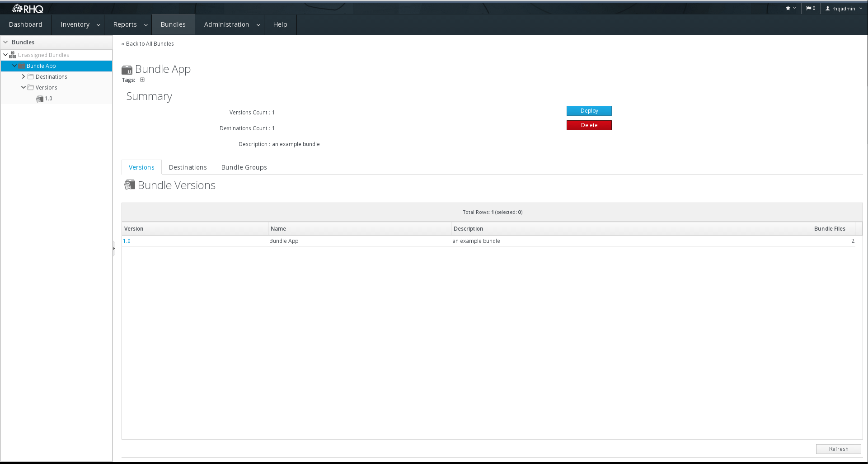Click the 'Destinations Count : 1' summary text
The height and width of the screenshot is (464, 868).
(x=247, y=128)
